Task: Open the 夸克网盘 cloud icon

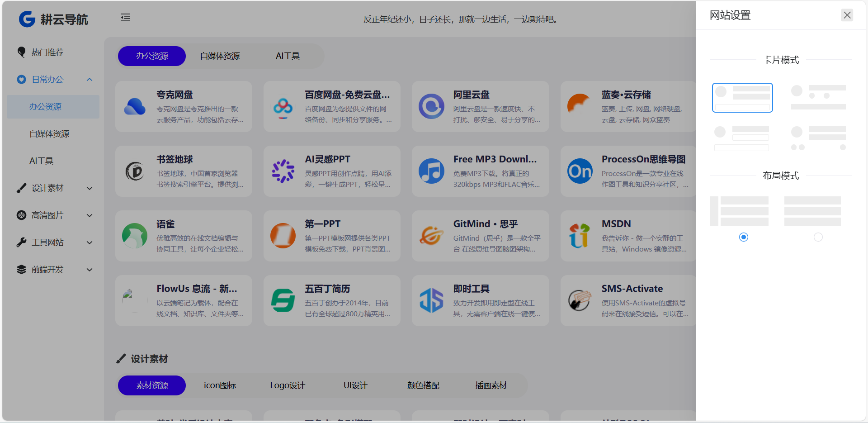Action: click(x=135, y=107)
